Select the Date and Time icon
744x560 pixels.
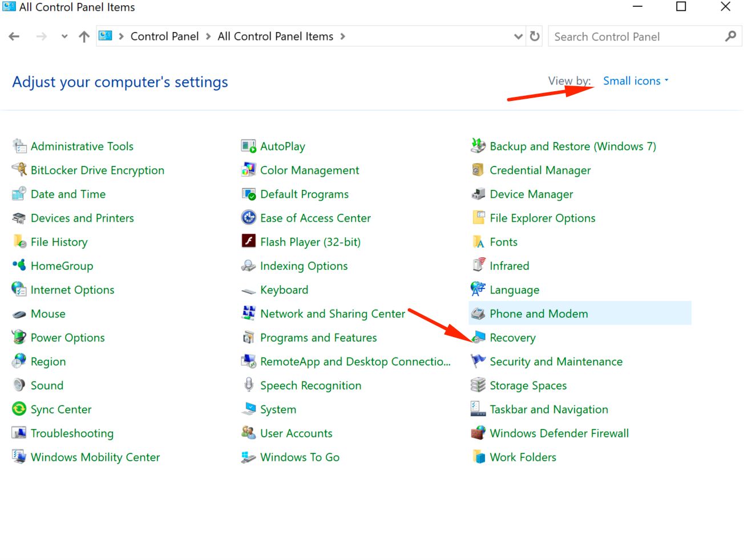pos(19,194)
